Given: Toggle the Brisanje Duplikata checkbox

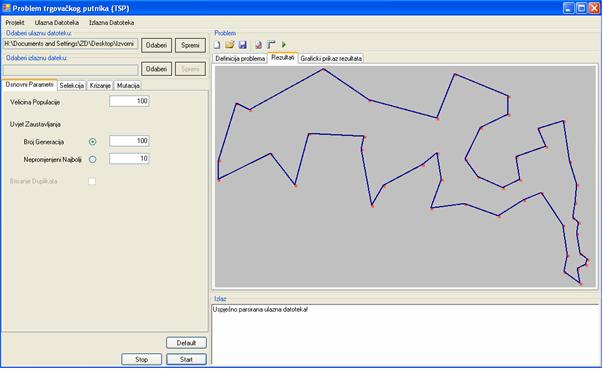Looking at the screenshot, I should coord(92,181).
